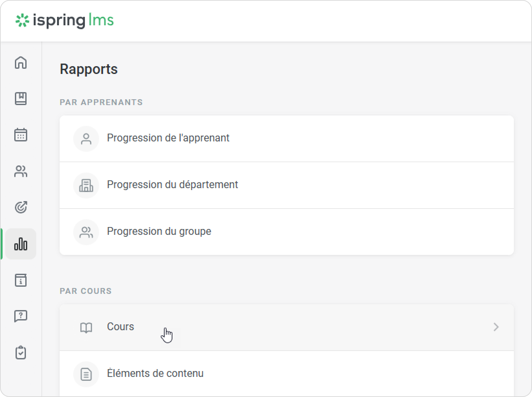This screenshot has width=532, height=397.
Task: Open the Cours report
Action: pyautogui.click(x=121, y=327)
